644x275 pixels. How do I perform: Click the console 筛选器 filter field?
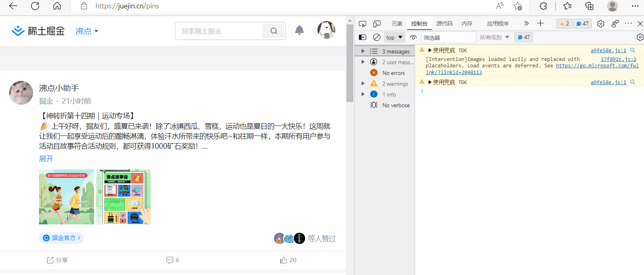[449, 37]
